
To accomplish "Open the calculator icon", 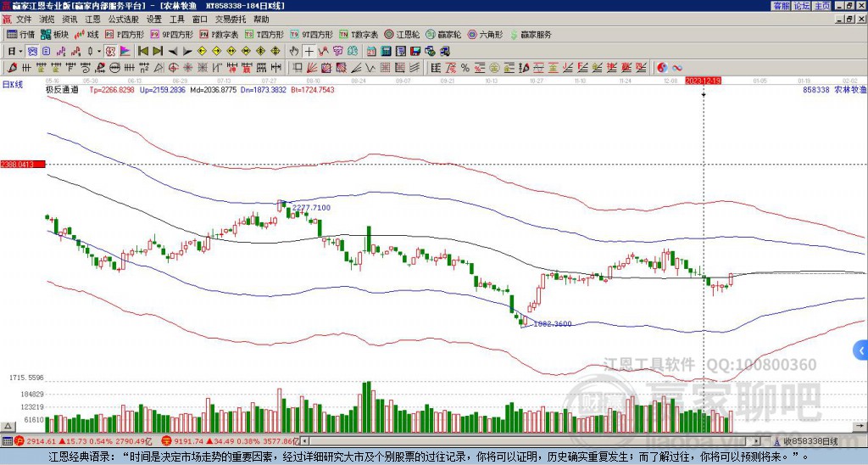I will [386, 52].
